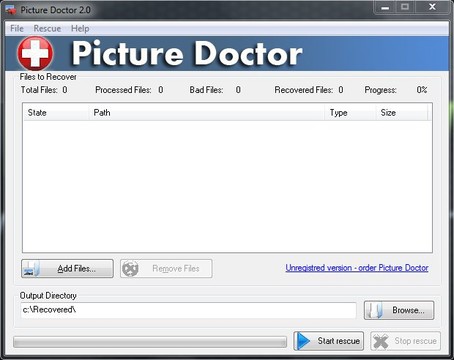Close the Picture Doctor window

click(432, 7)
